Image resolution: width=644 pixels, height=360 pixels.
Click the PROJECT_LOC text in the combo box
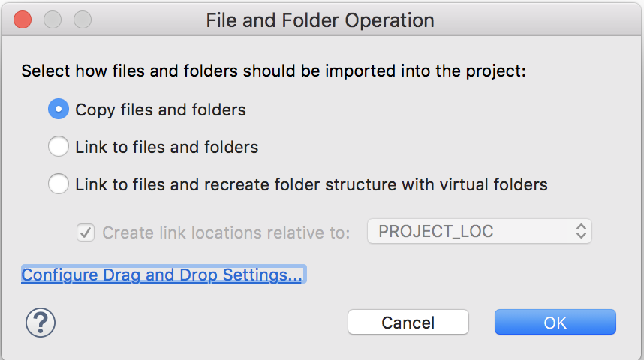436,231
